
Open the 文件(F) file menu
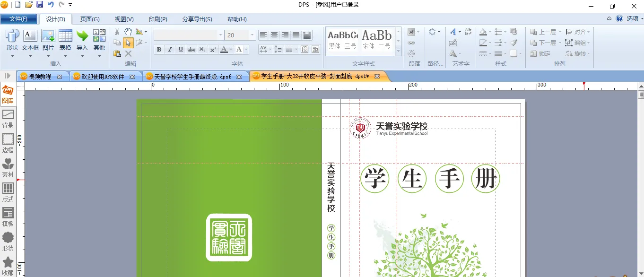click(x=18, y=19)
